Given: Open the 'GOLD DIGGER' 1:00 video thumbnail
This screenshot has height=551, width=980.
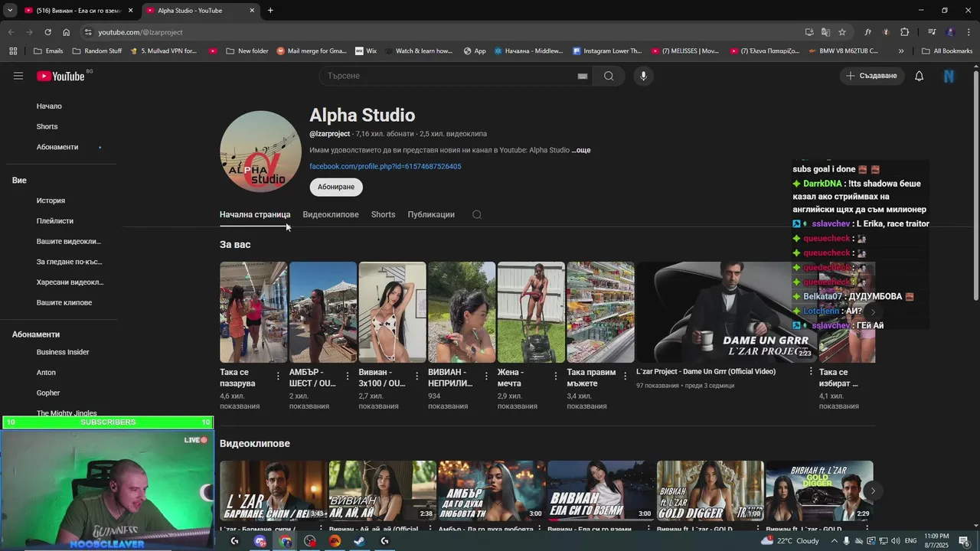Looking at the screenshot, I should coord(710,491).
